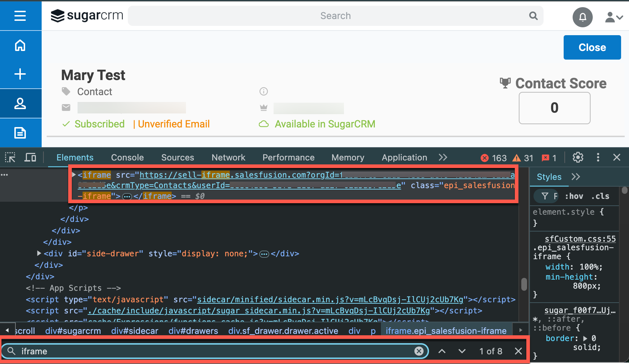Click the sugarcrm logo
The height and width of the screenshot is (364, 629).
[x=87, y=15]
